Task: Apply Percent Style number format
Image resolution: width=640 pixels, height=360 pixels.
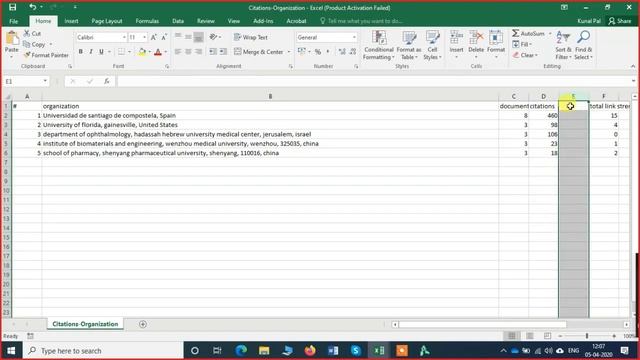Action: (318, 52)
